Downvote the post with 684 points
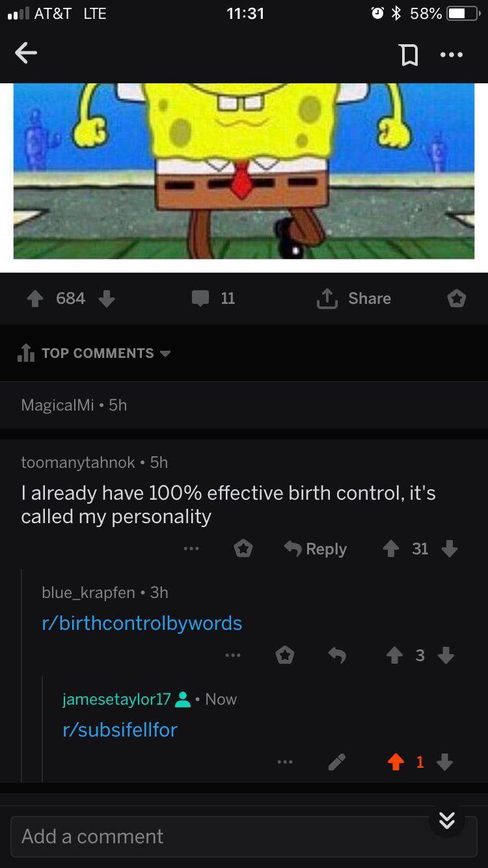The image size is (488, 868). [x=107, y=298]
